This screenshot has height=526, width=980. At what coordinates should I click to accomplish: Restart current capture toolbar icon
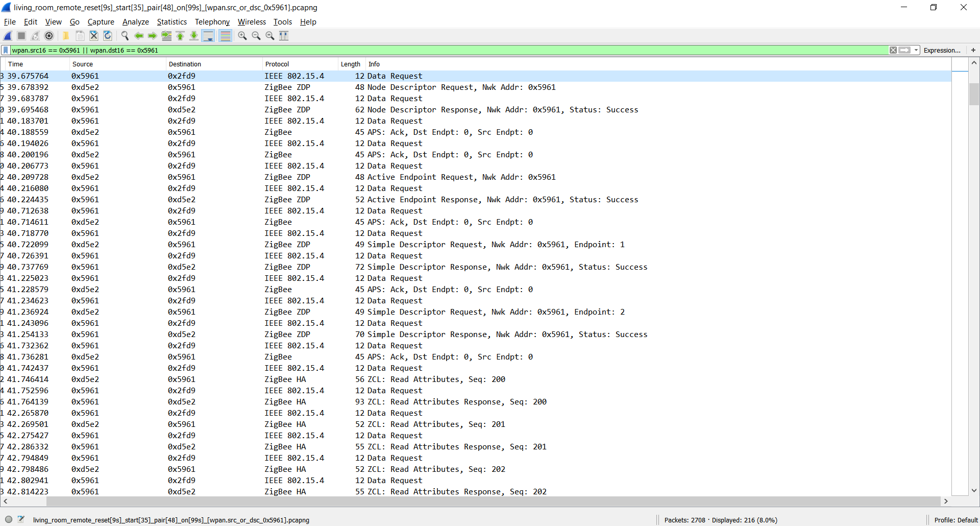coord(35,36)
